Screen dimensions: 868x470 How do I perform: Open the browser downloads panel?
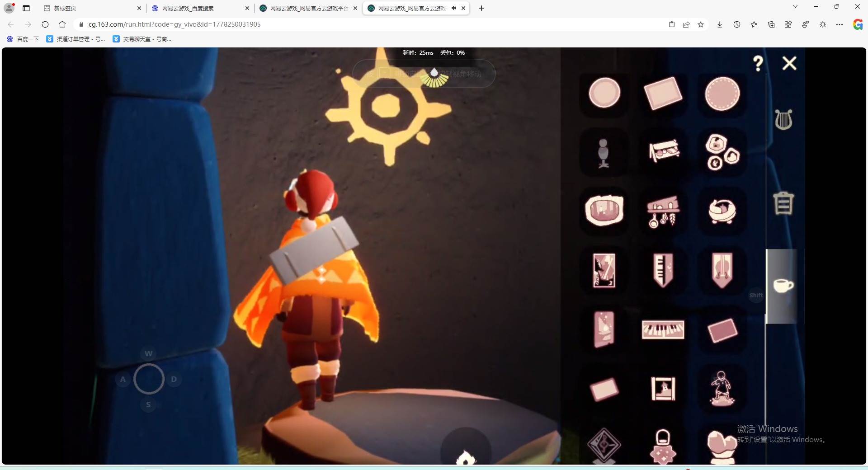720,24
